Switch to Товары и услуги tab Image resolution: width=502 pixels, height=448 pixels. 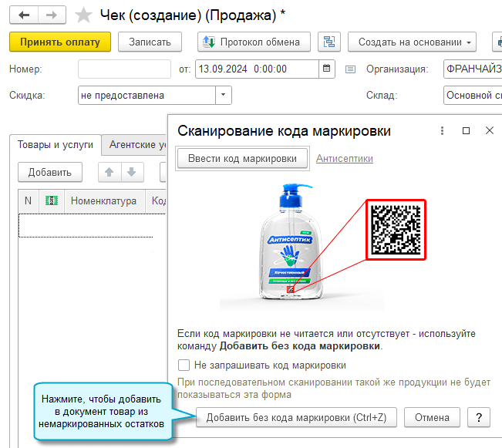pyautogui.click(x=56, y=145)
